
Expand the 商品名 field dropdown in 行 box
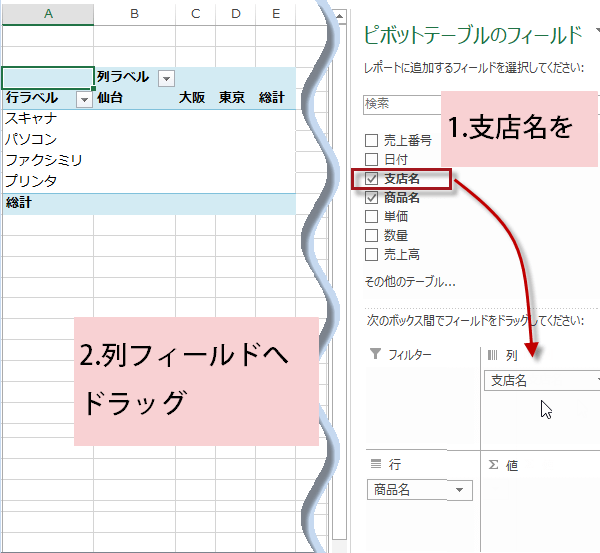point(459,489)
